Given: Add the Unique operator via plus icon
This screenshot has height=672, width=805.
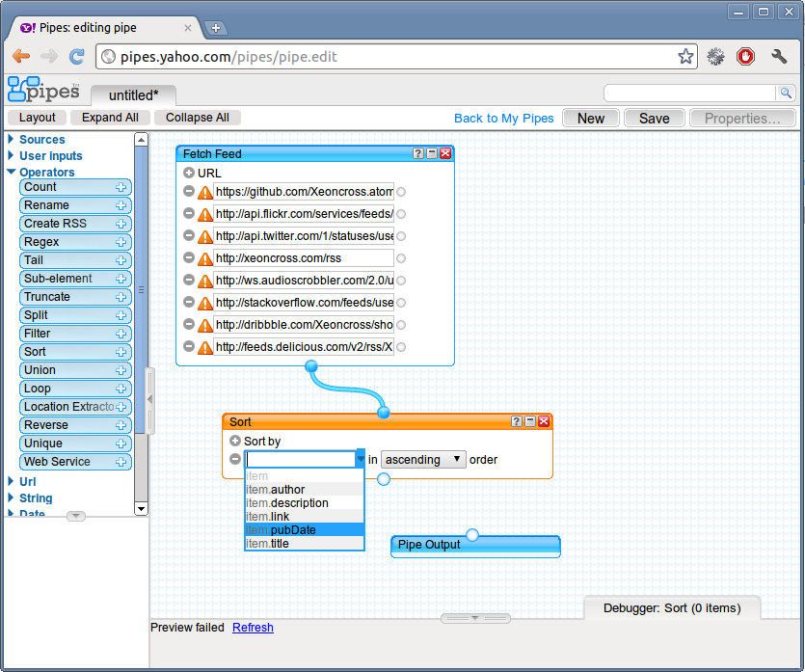Looking at the screenshot, I should tap(121, 444).
